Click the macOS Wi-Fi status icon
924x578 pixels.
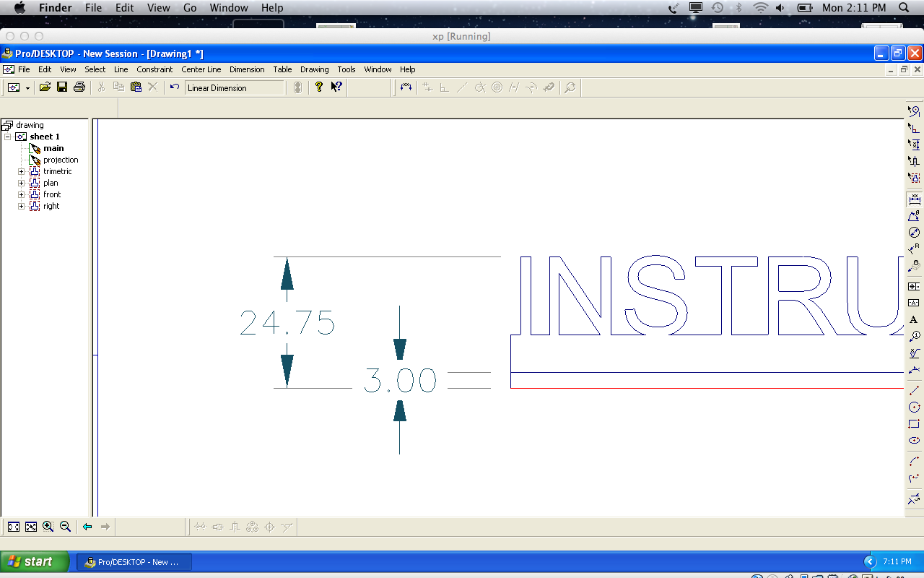point(761,8)
